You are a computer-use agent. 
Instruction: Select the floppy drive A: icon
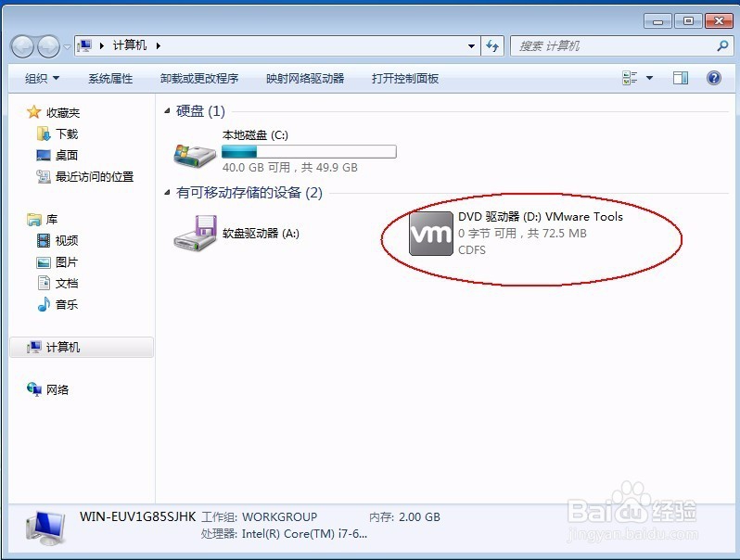click(x=195, y=233)
